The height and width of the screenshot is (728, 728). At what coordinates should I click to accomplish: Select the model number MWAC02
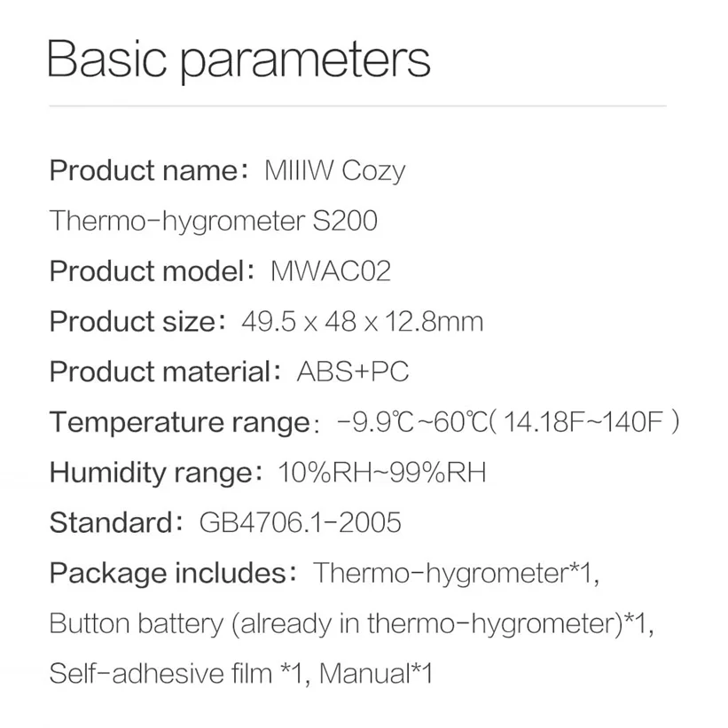click(x=330, y=270)
